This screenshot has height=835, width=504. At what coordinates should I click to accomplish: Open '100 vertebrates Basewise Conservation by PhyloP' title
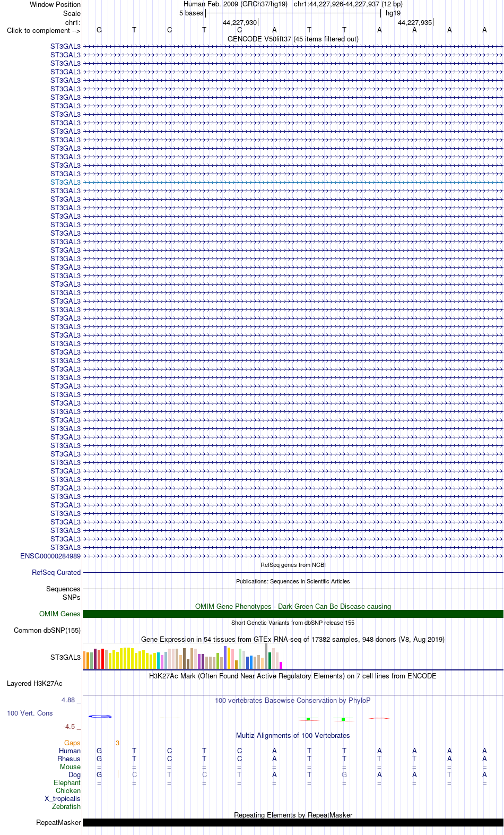pyautogui.click(x=293, y=700)
